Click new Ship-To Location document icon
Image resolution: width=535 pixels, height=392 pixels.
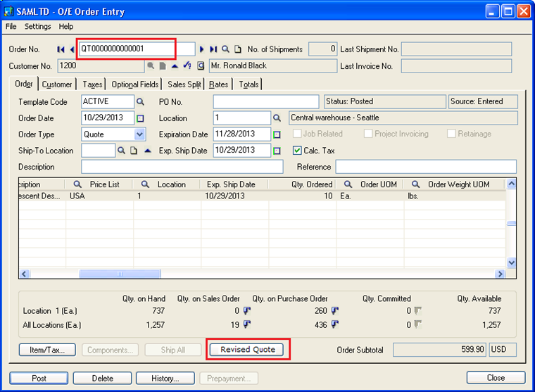tap(134, 151)
